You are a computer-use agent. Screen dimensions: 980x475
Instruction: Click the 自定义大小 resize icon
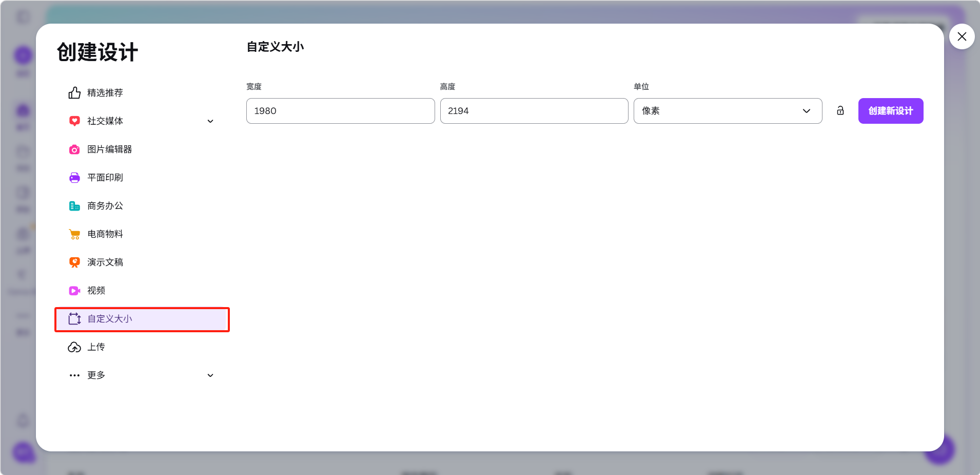tap(74, 319)
